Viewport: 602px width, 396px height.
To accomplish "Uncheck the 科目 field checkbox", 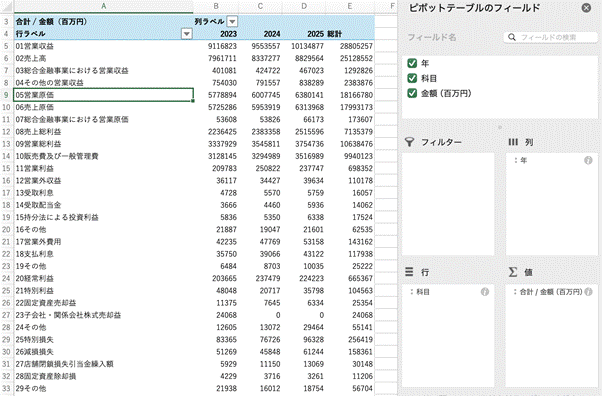I will click(x=412, y=78).
